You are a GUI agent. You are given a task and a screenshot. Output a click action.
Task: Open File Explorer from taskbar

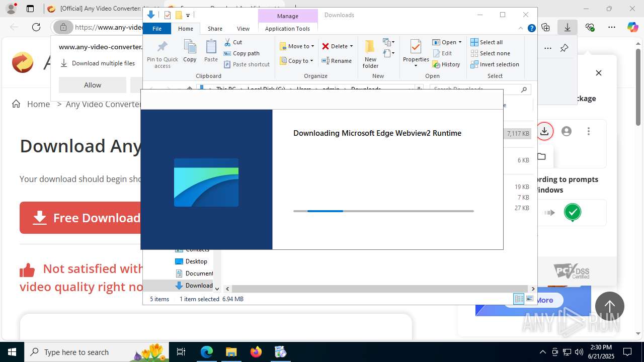[x=231, y=352]
